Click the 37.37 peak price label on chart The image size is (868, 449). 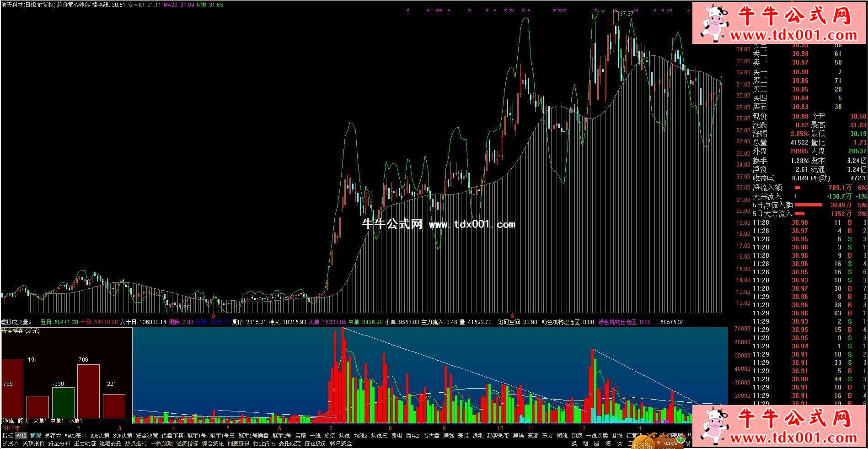[x=627, y=14]
